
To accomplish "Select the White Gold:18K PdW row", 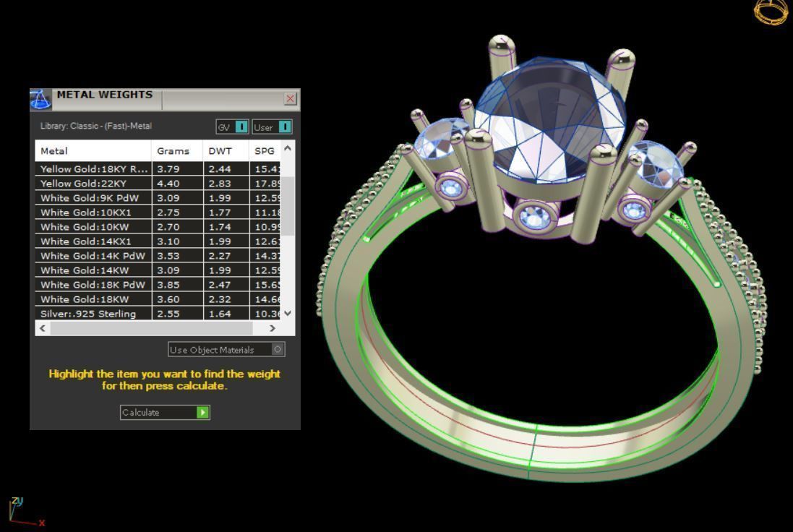I will coord(158,285).
